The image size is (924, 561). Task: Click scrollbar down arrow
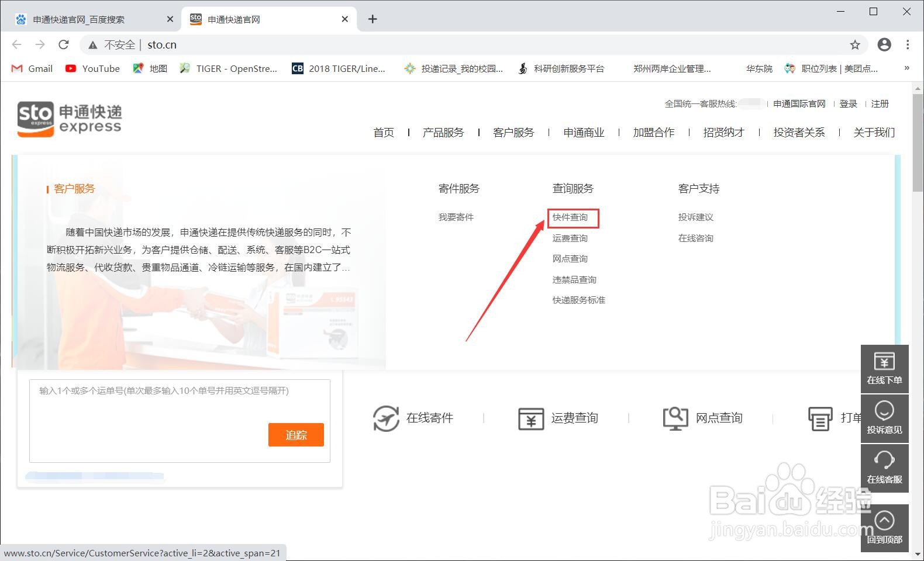[x=918, y=554]
